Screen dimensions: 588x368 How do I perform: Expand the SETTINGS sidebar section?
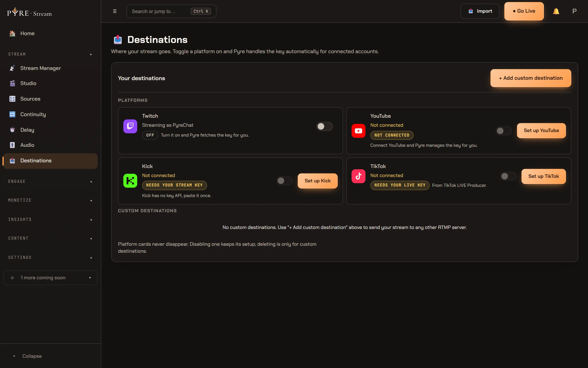click(x=50, y=258)
